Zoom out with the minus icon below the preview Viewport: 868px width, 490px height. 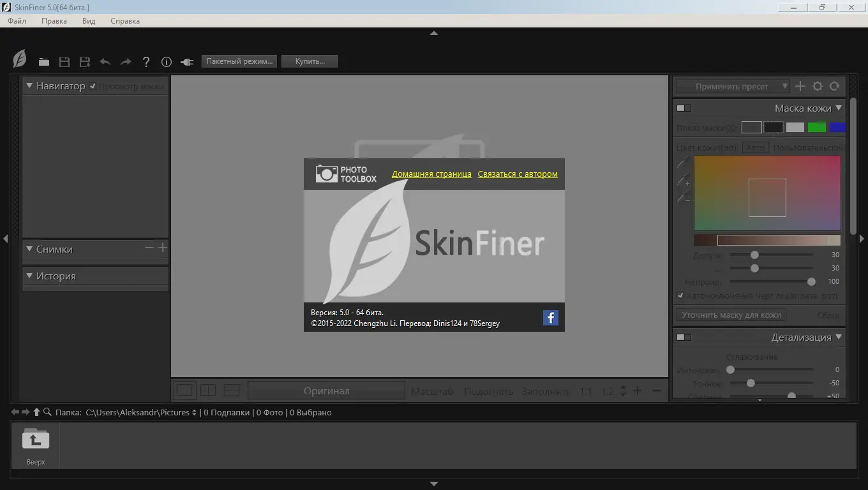(x=657, y=391)
